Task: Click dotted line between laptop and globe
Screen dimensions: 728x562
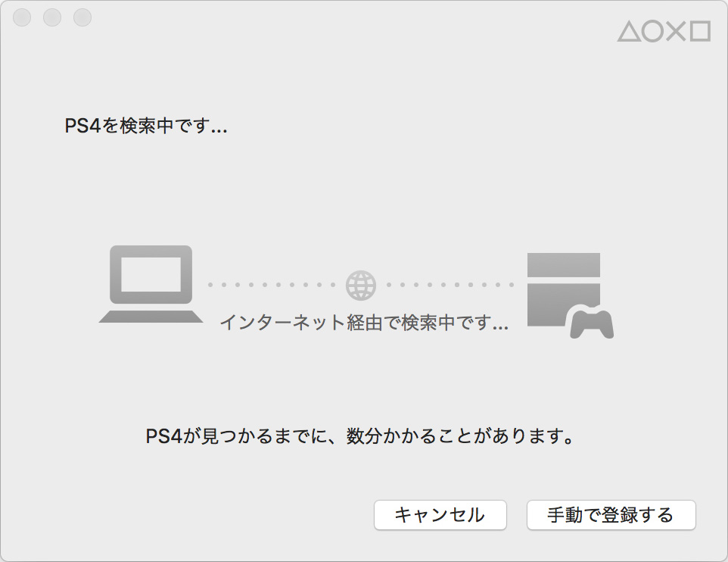Action: pyautogui.click(x=272, y=285)
